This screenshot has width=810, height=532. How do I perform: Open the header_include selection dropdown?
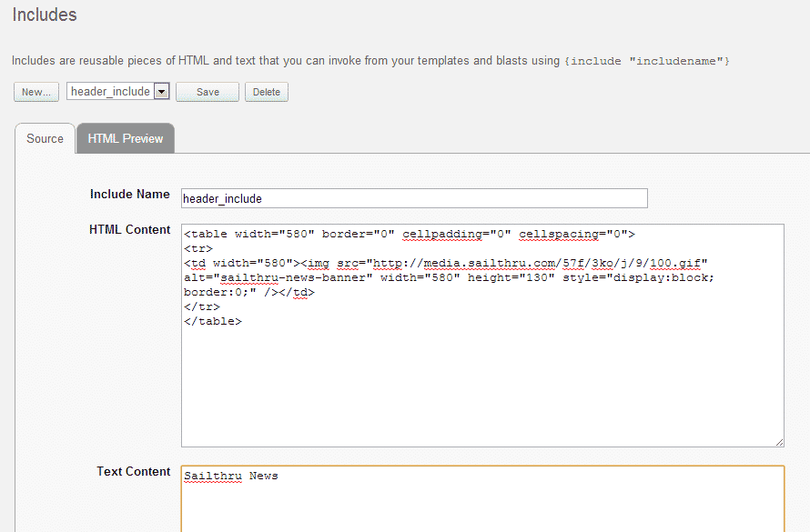117,91
